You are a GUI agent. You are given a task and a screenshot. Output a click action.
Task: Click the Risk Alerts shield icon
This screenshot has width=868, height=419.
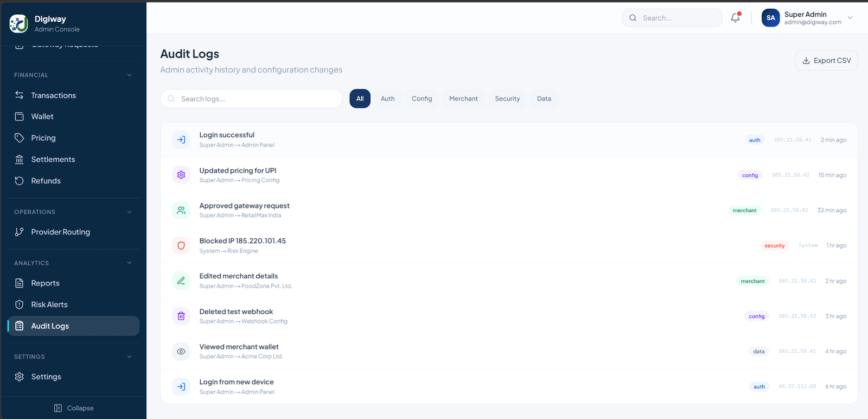(x=20, y=304)
